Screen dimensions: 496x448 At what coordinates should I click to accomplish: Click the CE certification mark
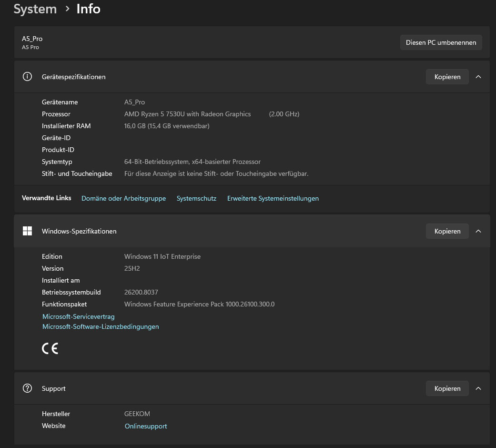click(50, 349)
